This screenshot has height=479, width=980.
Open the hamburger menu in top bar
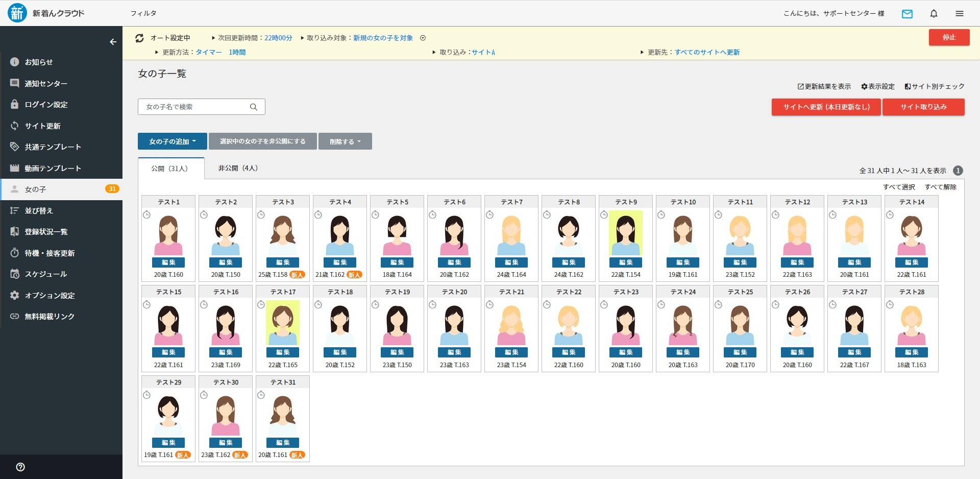(x=960, y=14)
